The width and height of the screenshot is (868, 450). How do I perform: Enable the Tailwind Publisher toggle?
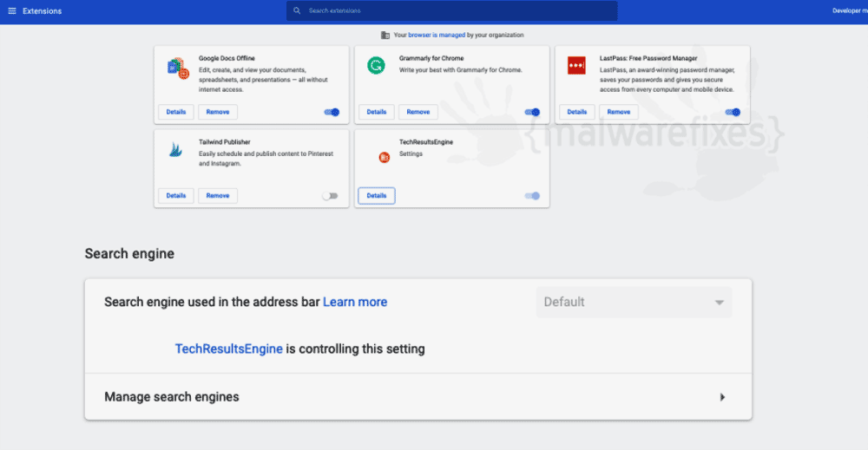click(x=331, y=196)
